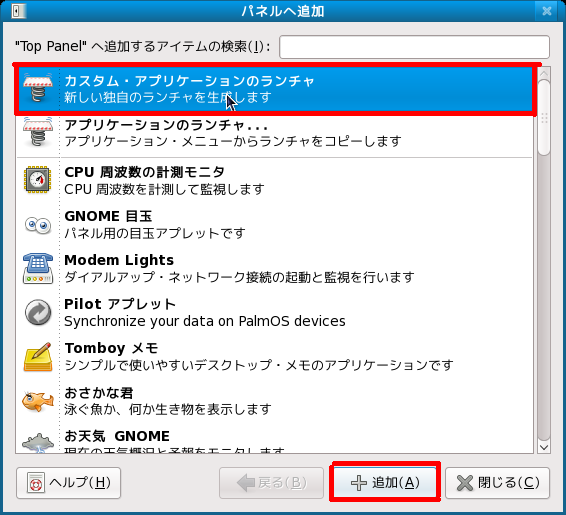566x515 pixels.
Task: Focus the item search field
Action: (414, 47)
